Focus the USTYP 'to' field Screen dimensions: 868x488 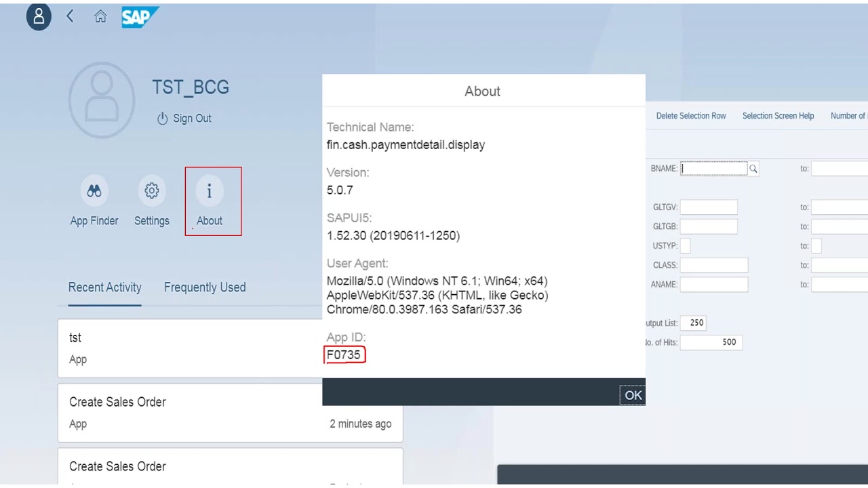(x=816, y=245)
